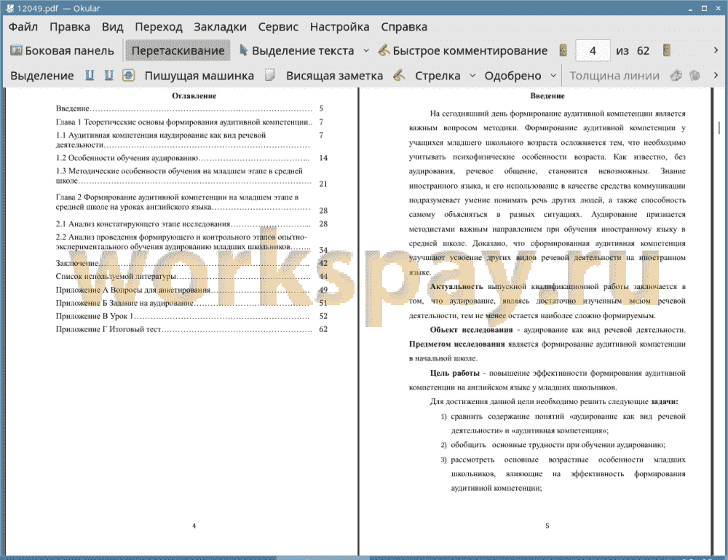Click the freehand line pen icon
728x560 pixels.
(x=399, y=75)
